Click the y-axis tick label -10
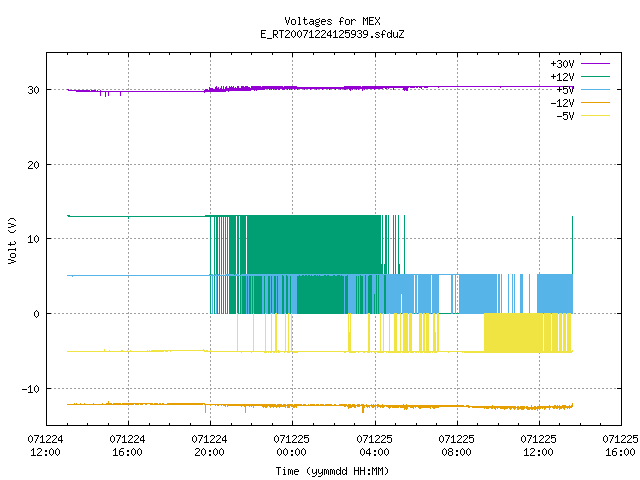Screen dimensions: 640x480 coord(31,389)
